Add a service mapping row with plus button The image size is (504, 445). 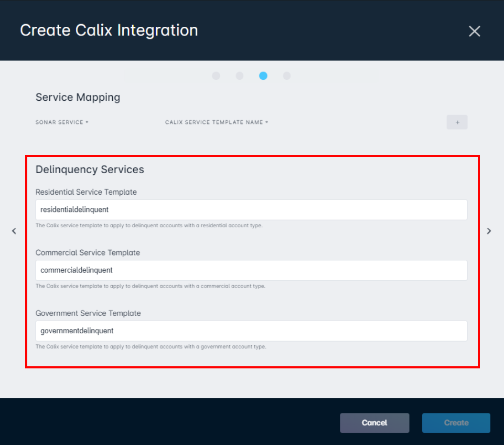(457, 122)
